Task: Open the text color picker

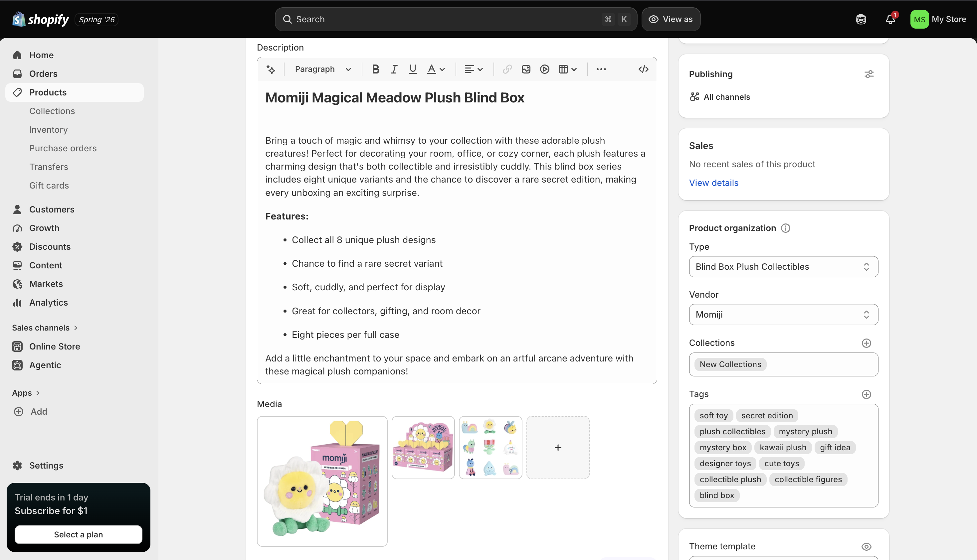Action: (x=436, y=69)
